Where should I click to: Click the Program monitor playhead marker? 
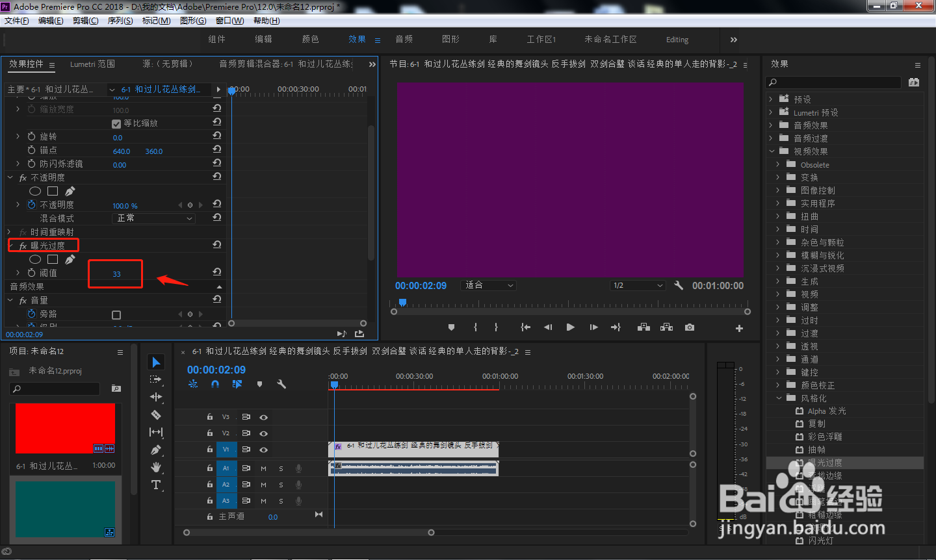click(x=402, y=302)
